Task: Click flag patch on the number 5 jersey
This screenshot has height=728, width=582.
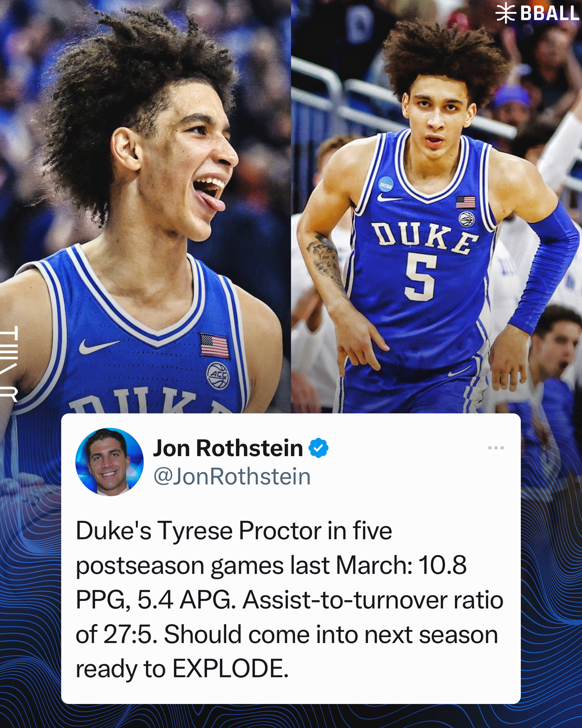Action: click(466, 202)
